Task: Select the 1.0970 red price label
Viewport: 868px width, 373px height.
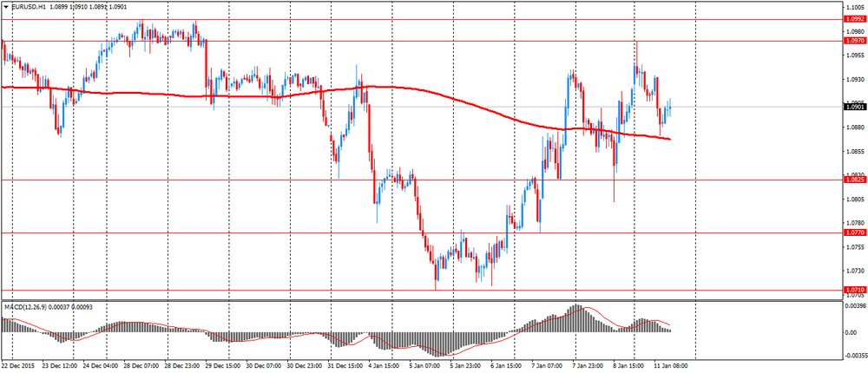Action: coord(855,41)
